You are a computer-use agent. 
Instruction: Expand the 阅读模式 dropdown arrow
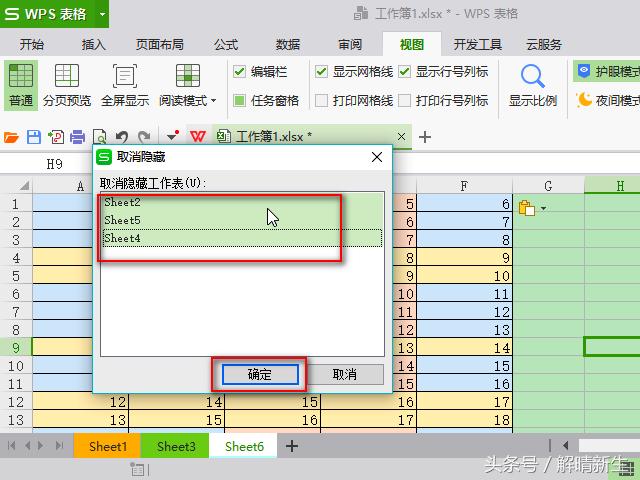pyautogui.click(x=213, y=100)
